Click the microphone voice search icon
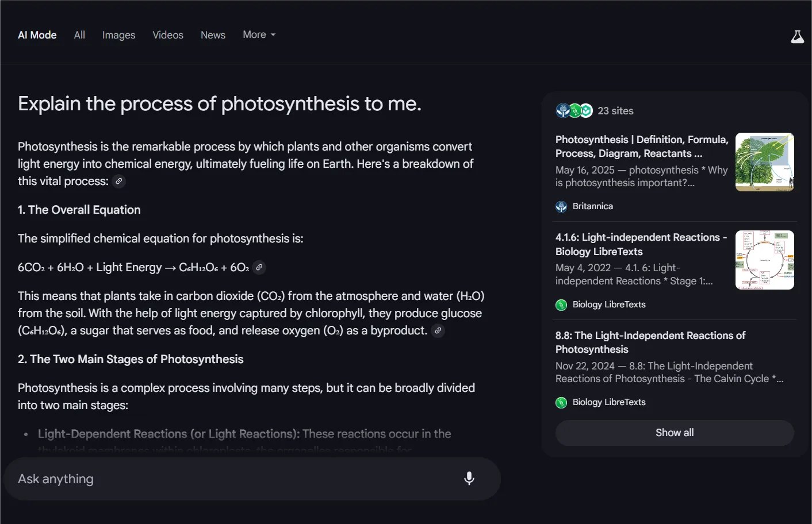The image size is (812, 524). 469,479
